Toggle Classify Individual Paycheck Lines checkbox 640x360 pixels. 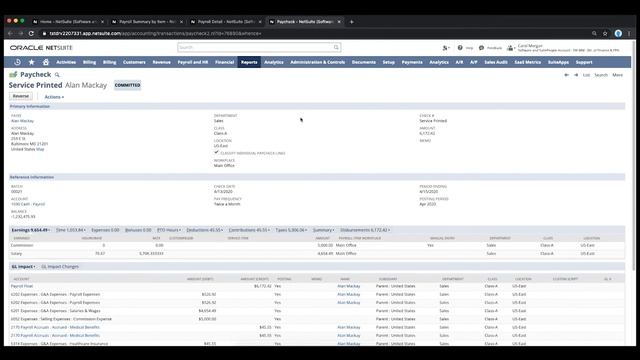click(216, 152)
